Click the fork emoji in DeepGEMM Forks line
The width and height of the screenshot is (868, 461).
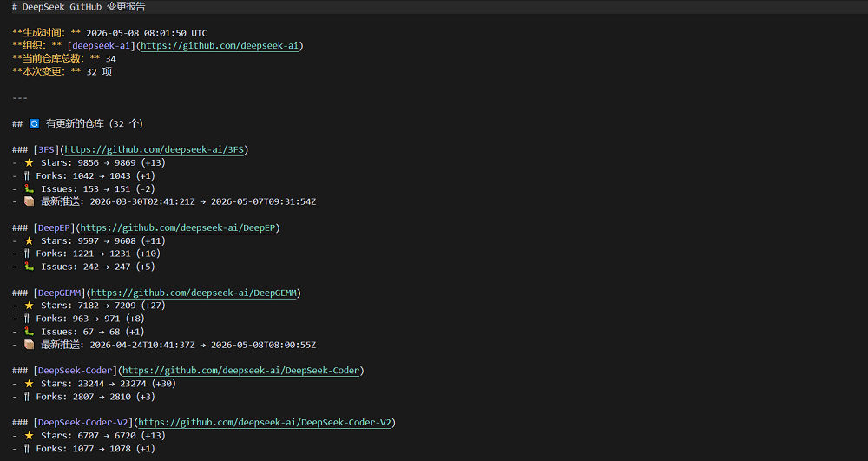[x=27, y=319]
